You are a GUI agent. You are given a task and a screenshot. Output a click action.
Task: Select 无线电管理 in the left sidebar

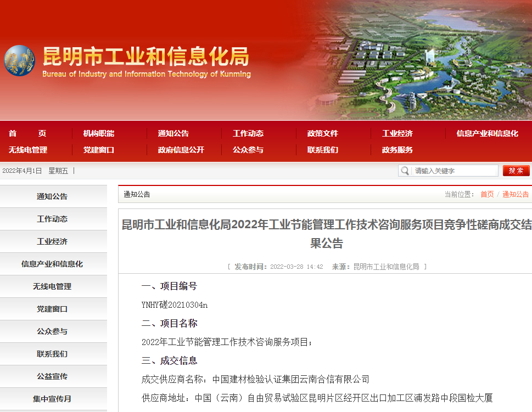click(x=53, y=286)
